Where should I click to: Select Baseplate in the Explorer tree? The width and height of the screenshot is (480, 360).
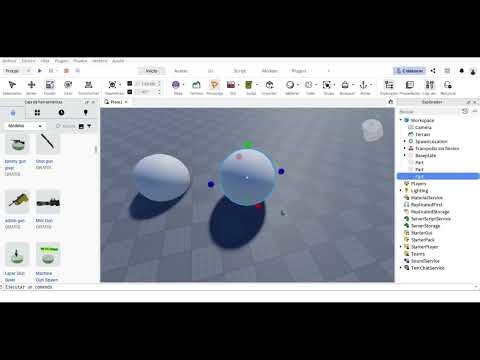pyautogui.click(x=425, y=156)
